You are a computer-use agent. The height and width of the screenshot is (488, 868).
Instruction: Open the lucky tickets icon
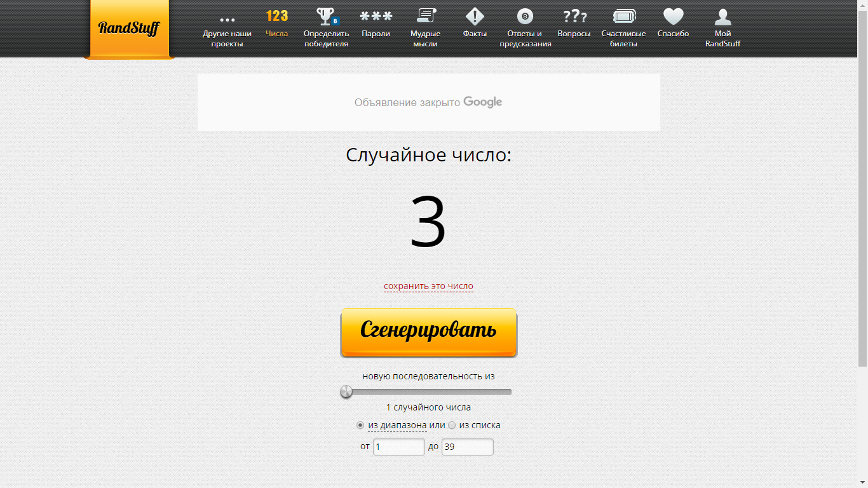[x=624, y=17]
